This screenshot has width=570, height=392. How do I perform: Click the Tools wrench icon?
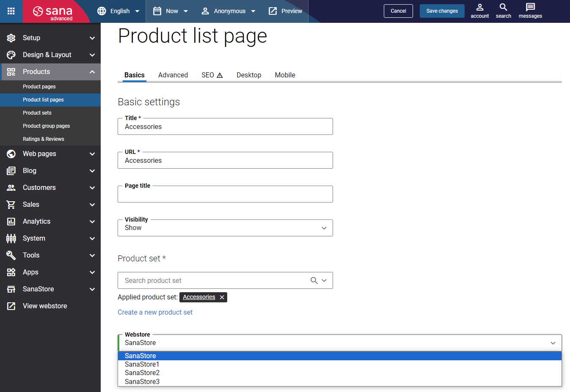(x=11, y=255)
